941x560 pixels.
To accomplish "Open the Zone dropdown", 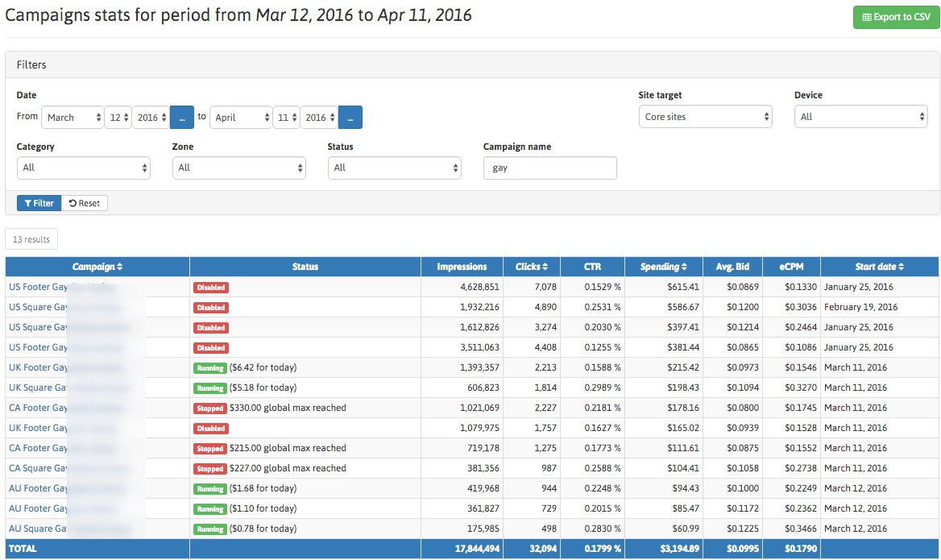I will (238, 168).
